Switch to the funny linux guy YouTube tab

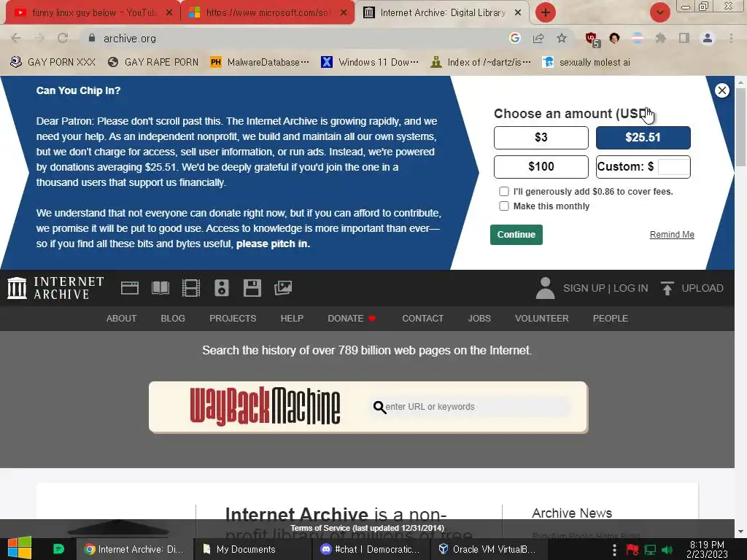click(93, 13)
